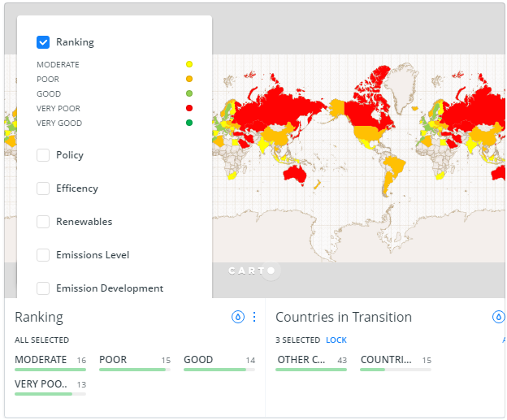Click the 3 SELECTED status text
The image size is (507, 420).
click(x=298, y=340)
